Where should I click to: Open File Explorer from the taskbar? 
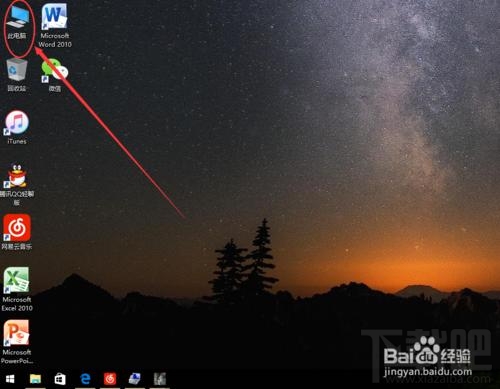(x=35, y=379)
